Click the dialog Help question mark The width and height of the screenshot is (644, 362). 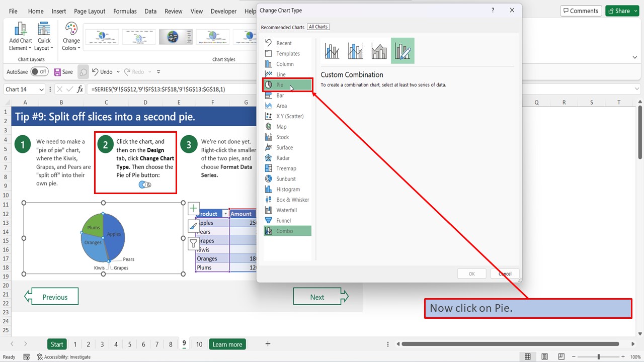(493, 10)
